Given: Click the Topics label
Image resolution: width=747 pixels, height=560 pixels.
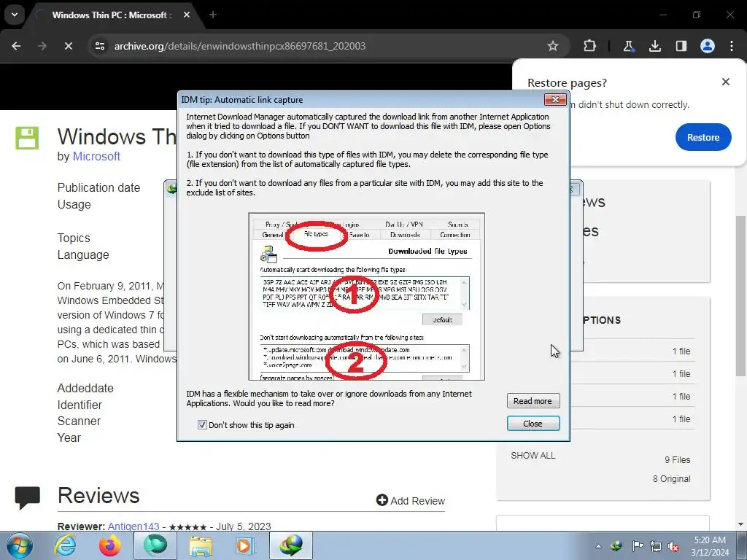Looking at the screenshot, I should click(74, 238).
